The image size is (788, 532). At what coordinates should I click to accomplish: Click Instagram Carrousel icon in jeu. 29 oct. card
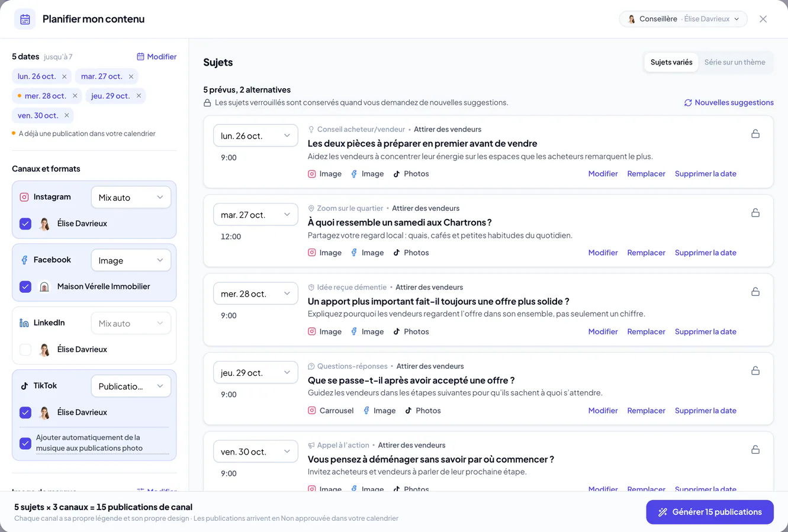tap(312, 411)
